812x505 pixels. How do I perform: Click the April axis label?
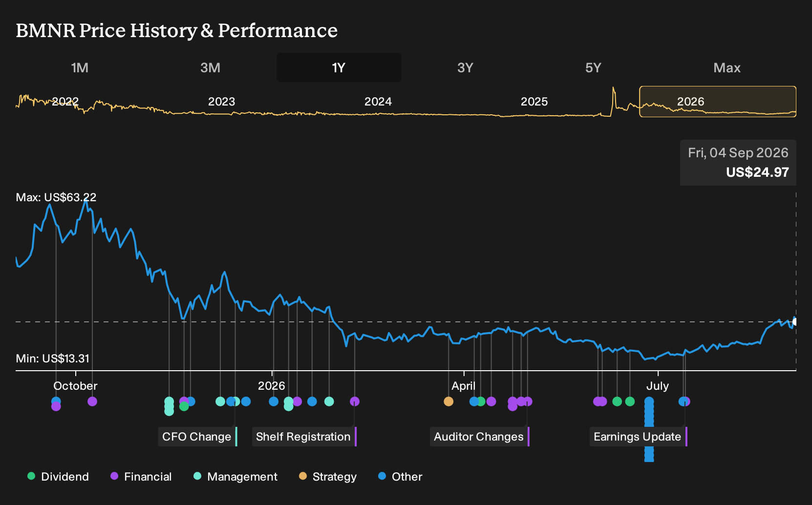[463, 386]
